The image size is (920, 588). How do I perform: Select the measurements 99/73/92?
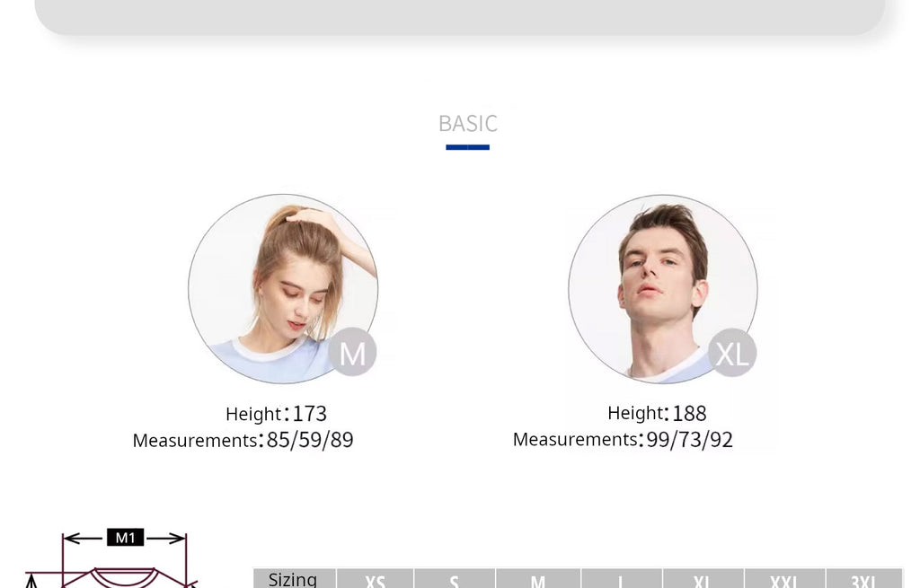tap(689, 440)
